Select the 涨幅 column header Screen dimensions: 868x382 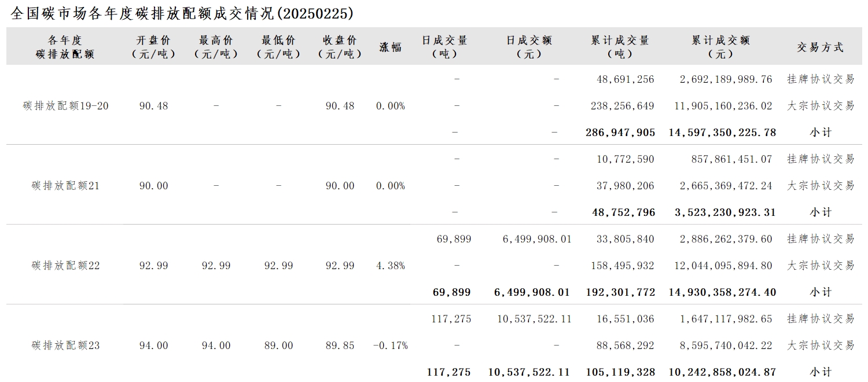(x=391, y=47)
